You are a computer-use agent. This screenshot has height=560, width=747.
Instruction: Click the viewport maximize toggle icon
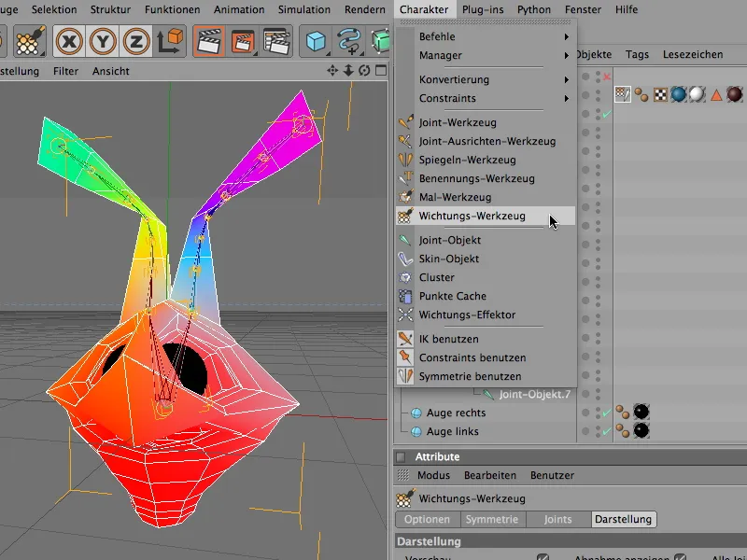(x=381, y=71)
